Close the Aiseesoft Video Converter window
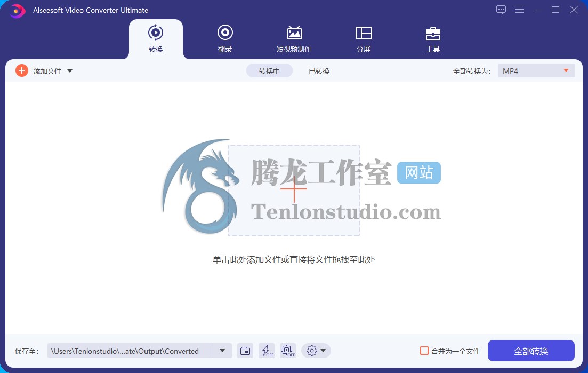This screenshot has height=373, width=588. pyautogui.click(x=574, y=10)
